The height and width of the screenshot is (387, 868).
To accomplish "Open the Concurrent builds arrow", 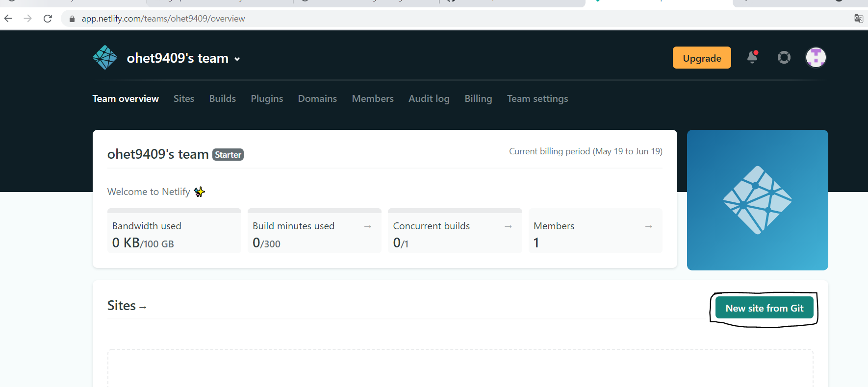I will click(x=508, y=226).
